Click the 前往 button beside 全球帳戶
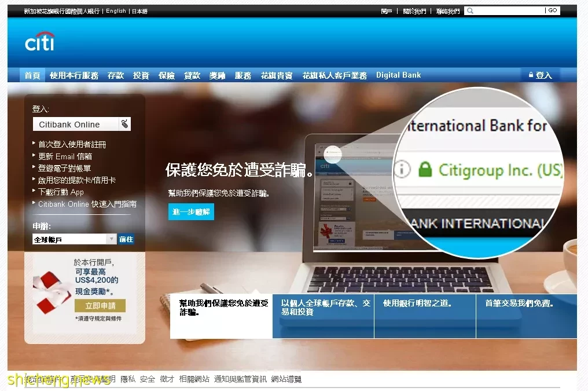 click(126, 239)
